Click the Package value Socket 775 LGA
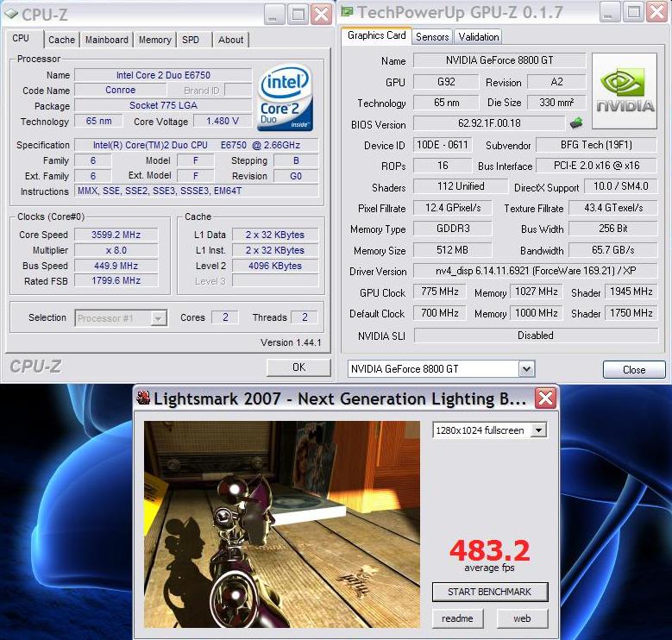This screenshot has width=672, height=640. [x=163, y=105]
